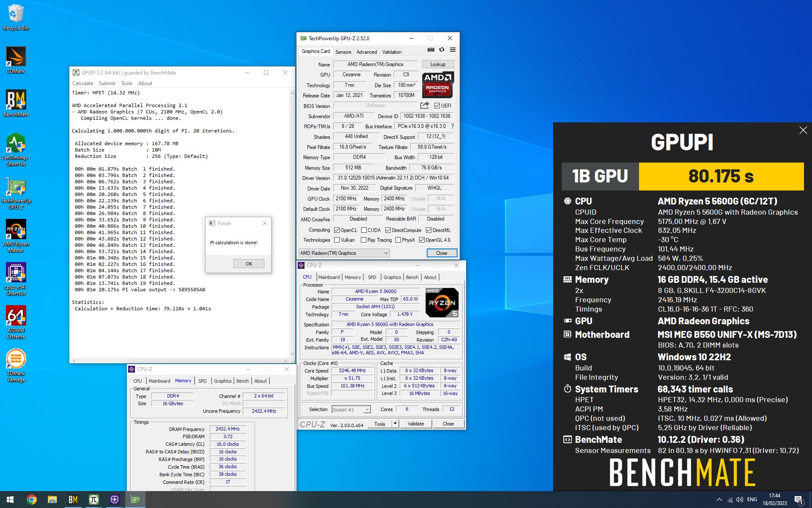Open File Explorer from taskbar

[52, 500]
